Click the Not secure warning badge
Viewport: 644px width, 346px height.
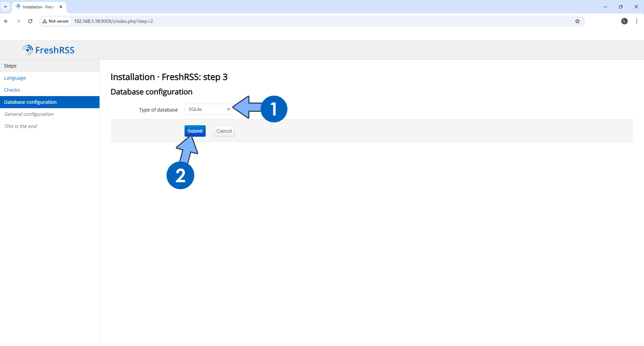click(x=56, y=21)
